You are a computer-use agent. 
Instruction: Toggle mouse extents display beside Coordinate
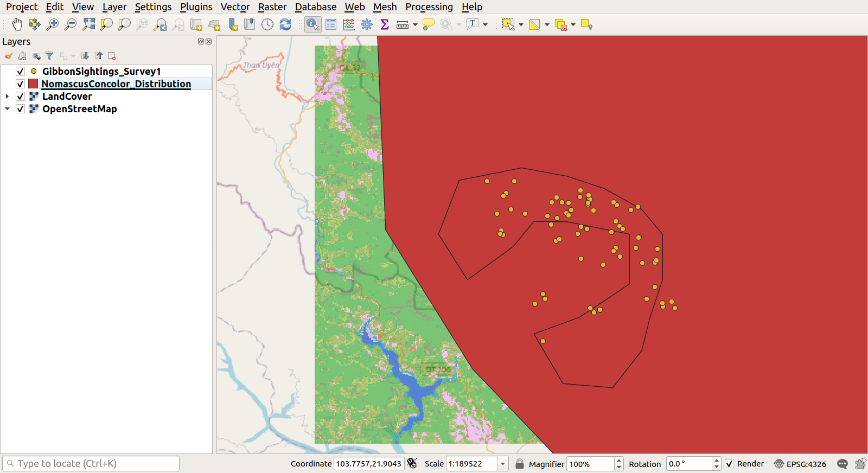pyautogui.click(x=412, y=463)
